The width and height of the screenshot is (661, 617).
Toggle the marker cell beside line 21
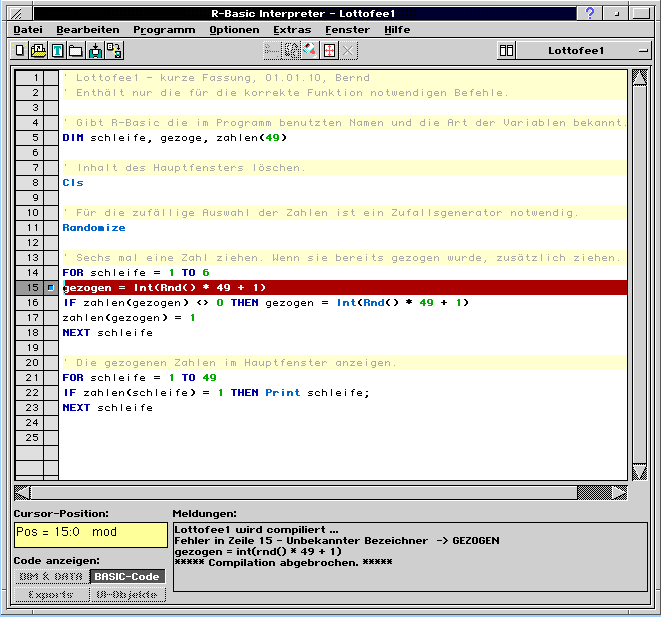coord(51,378)
